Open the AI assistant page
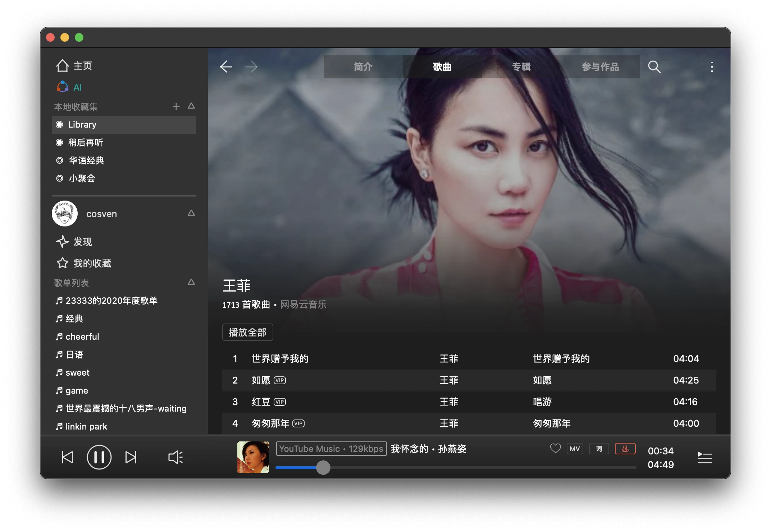Screen dimensions: 771x532 tap(69, 87)
